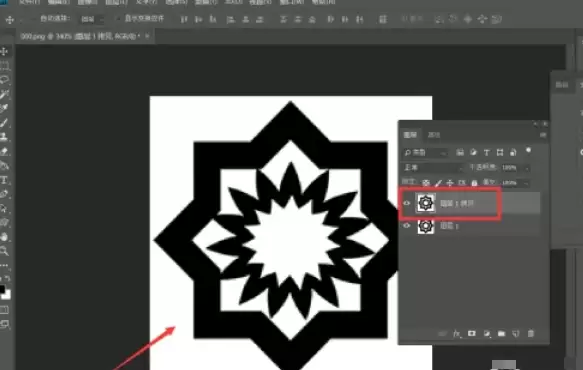This screenshot has width=583, height=370.
Task: Click the white background color swatch
Action: pyautogui.click(x=7, y=295)
